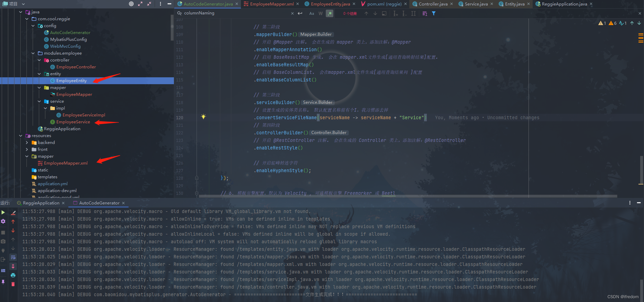Close the AutoCodeGenerator run tab
Screen dimensions: 644x302
point(123,203)
